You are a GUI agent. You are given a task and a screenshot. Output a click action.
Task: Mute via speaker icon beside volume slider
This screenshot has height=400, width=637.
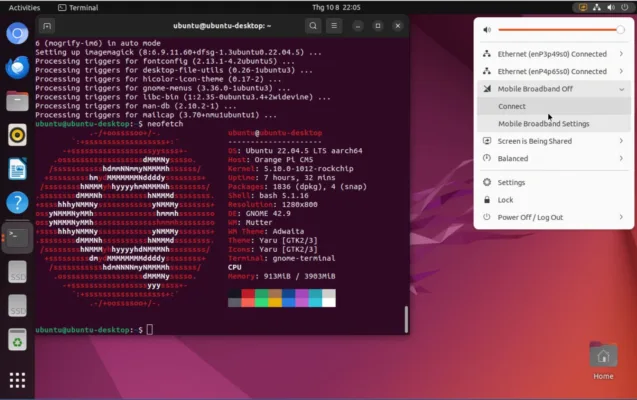(x=487, y=30)
